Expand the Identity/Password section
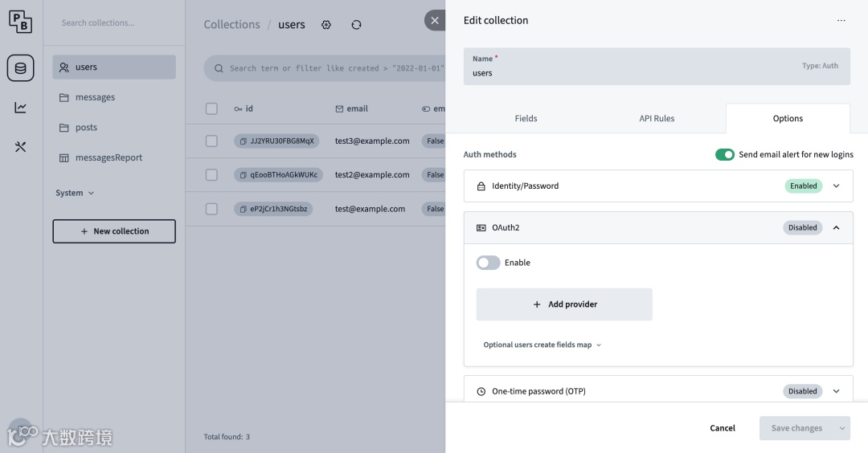This screenshot has height=453, width=868. coord(836,186)
